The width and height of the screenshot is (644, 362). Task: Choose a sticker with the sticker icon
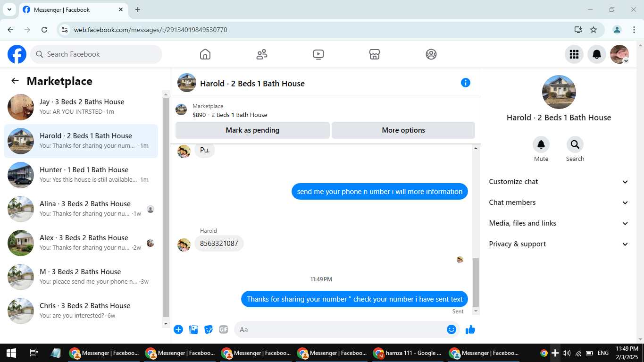tap(209, 329)
